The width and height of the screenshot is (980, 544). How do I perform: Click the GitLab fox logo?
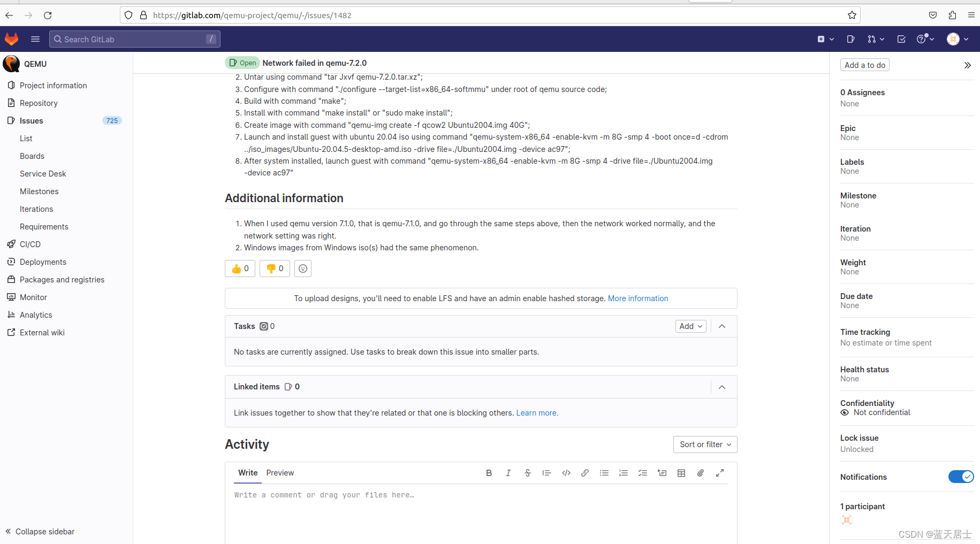coord(12,39)
